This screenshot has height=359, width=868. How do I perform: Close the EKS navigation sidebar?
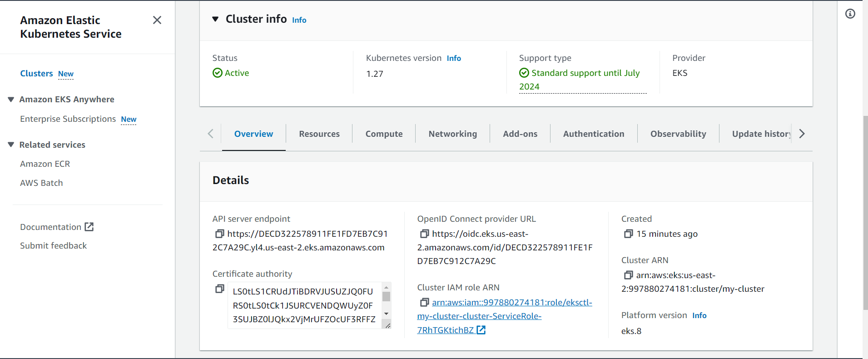coord(157,20)
